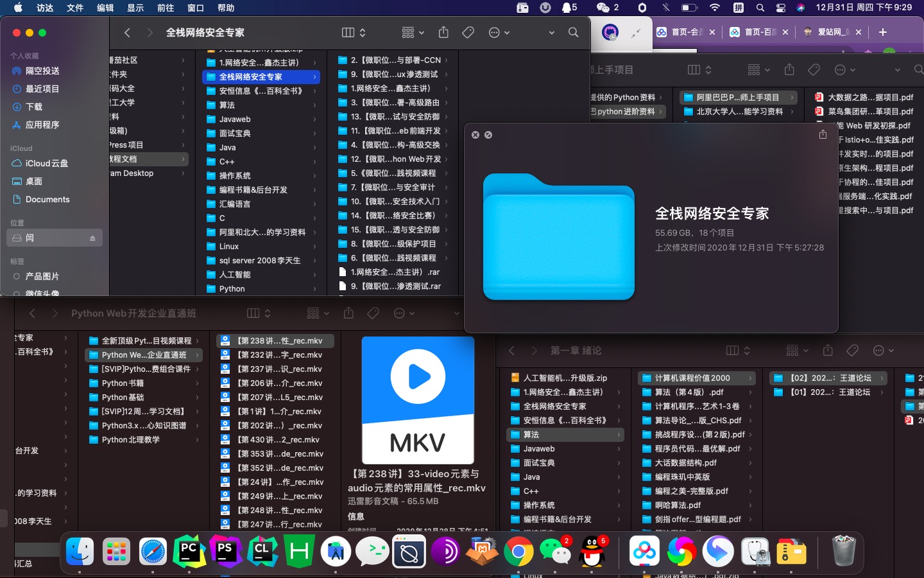Open the action menu in 第一章 绪论 window
The width and height of the screenshot is (924, 578).
click(883, 351)
